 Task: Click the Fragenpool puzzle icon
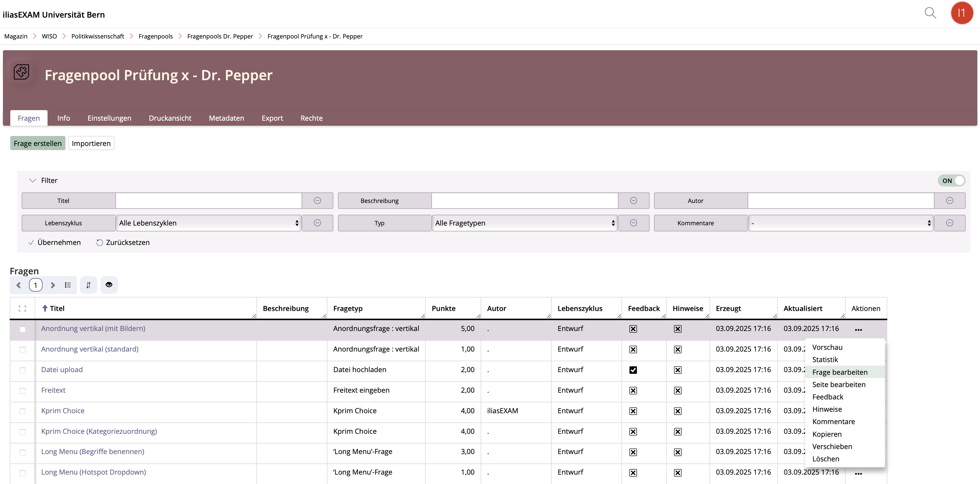21,72
